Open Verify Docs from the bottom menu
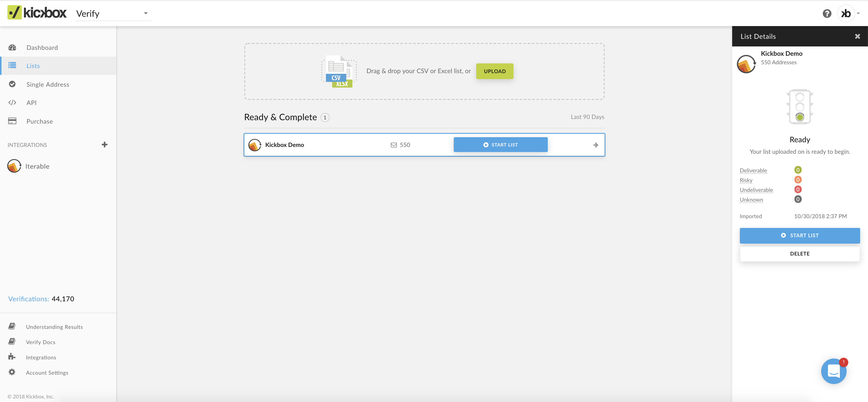Screen dimensions: 868x402 [x=41, y=342]
